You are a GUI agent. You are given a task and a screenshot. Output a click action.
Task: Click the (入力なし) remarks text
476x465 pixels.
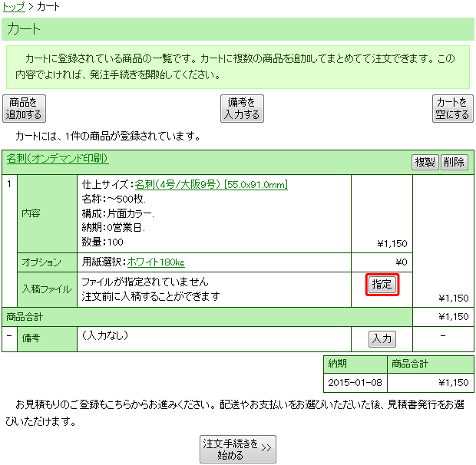(x=104, y=335)
